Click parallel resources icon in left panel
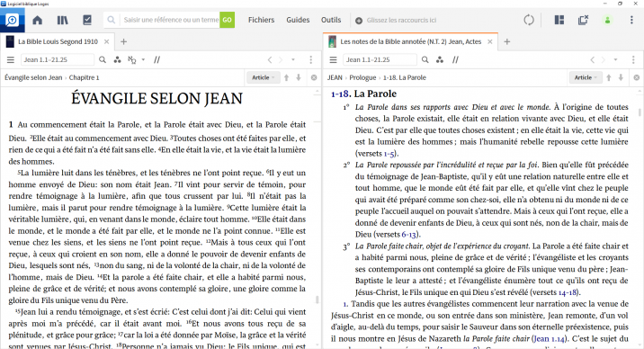The image size is (644, 349). [157, 60]
